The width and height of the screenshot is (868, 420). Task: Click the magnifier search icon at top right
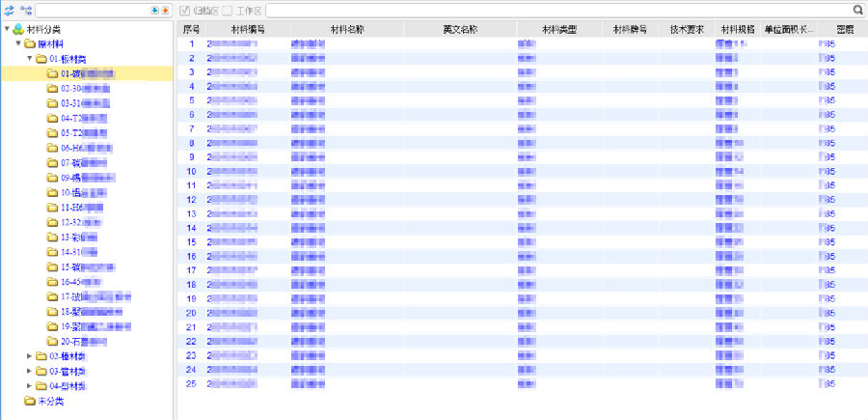[858, 10]
